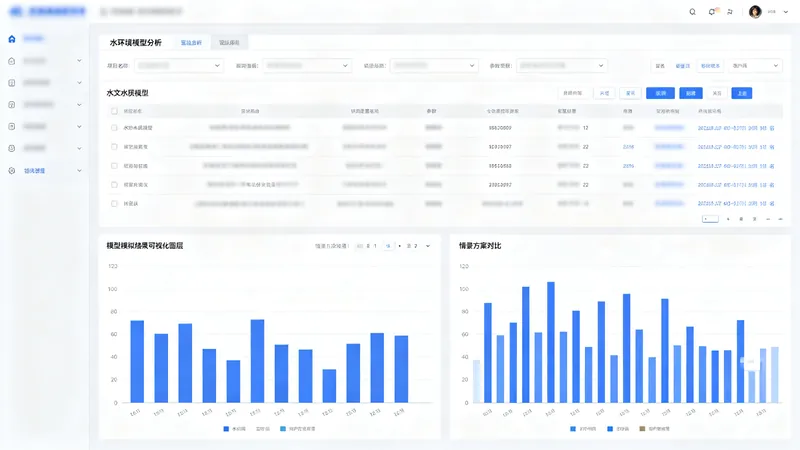This screenshot has height=450, width=800.
Task: Click the fourth sidebar menu icon
Action: tap(12, 105)
